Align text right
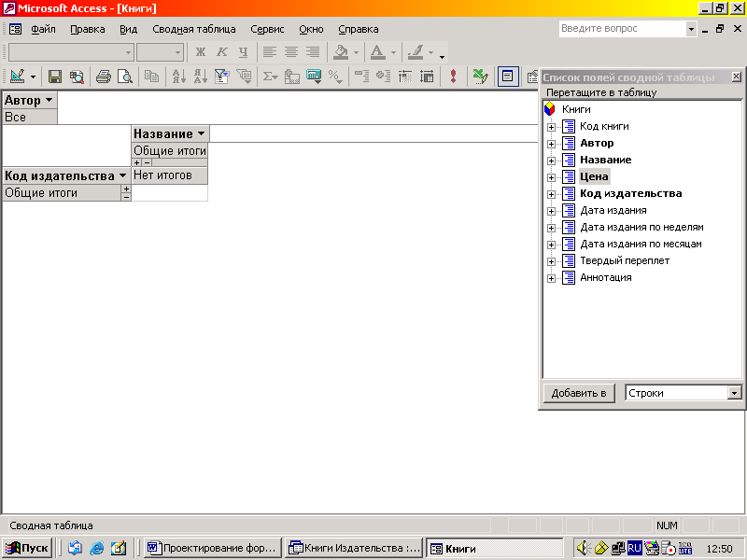The image size is (747, 560). pos(313,52)
